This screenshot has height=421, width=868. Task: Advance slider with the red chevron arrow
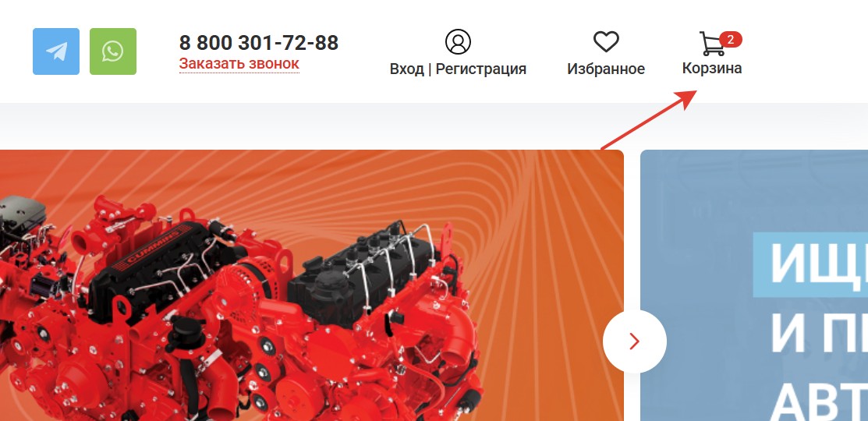(634, 341)
